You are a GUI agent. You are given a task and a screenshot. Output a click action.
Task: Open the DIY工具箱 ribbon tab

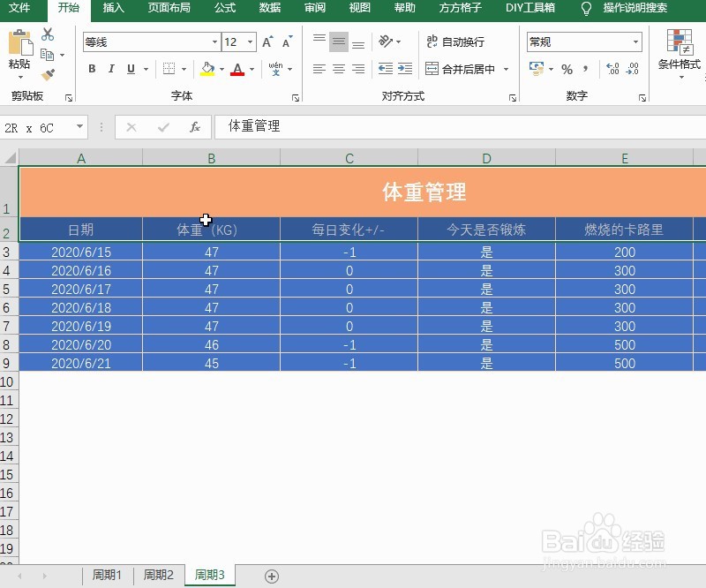(530, 9)
